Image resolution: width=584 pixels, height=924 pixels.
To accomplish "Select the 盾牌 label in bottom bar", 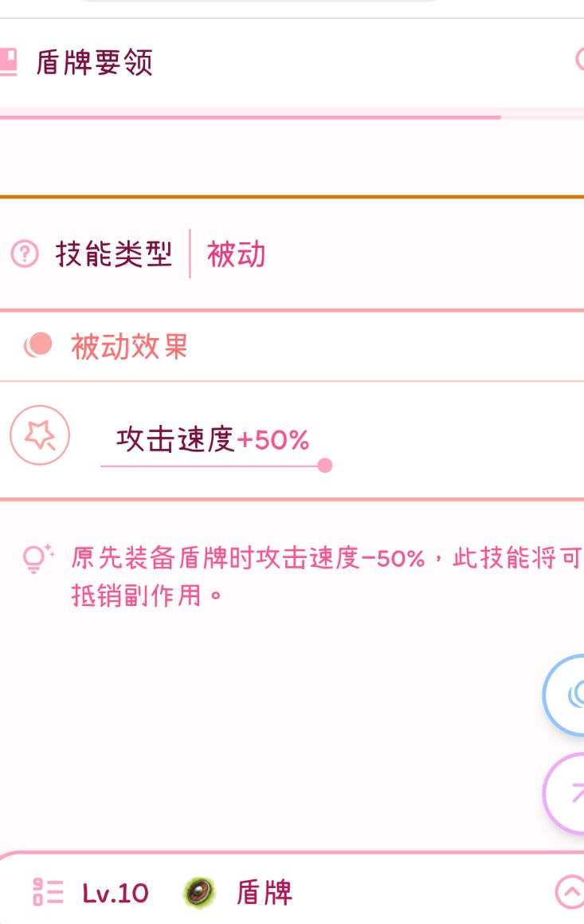I will pos(264,893).
